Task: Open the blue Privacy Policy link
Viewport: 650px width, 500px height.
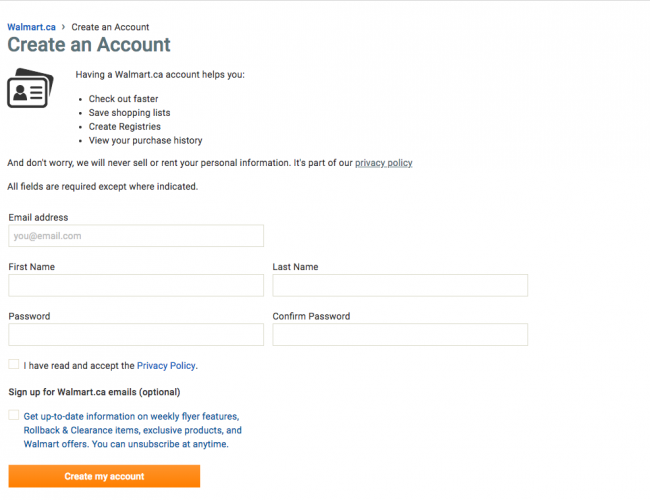Action: 166,366
